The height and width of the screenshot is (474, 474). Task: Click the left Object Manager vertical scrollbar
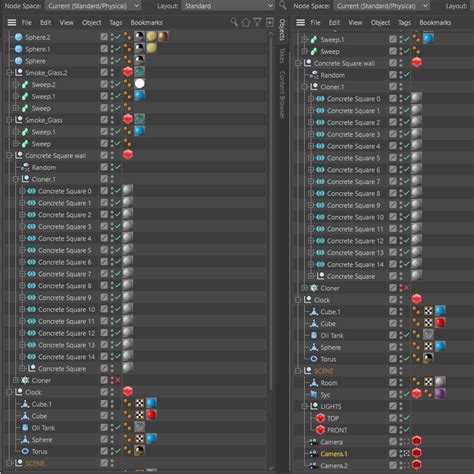coord(271,210)
